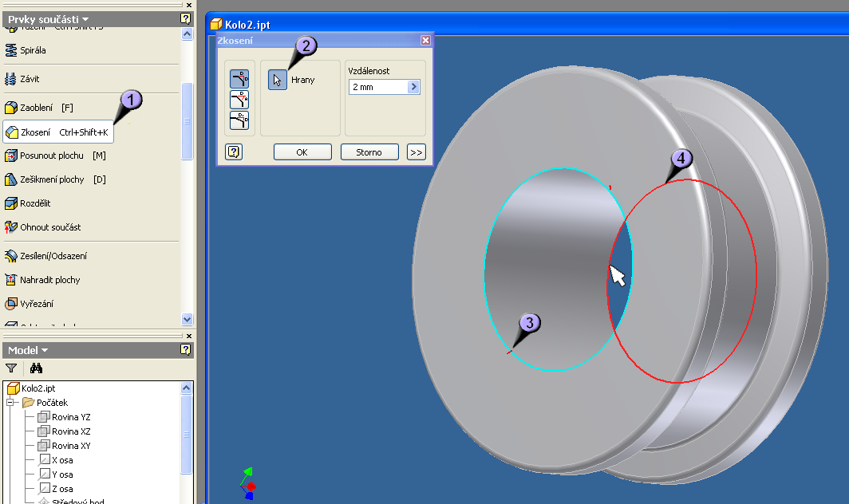
Task: Click the 3D coordinate triad indicator
Action: click(247, 483)
